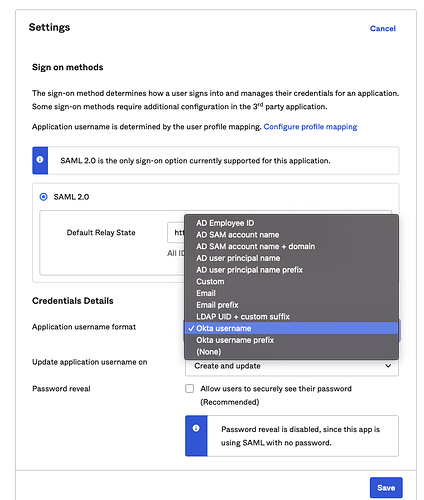Choose AD SAM account name option
Screen dimensions: 424x500
(291, 235)
